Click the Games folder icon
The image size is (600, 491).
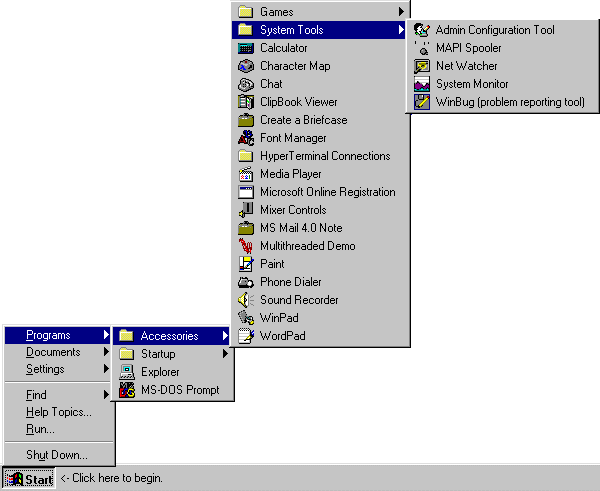click(246, 12)
